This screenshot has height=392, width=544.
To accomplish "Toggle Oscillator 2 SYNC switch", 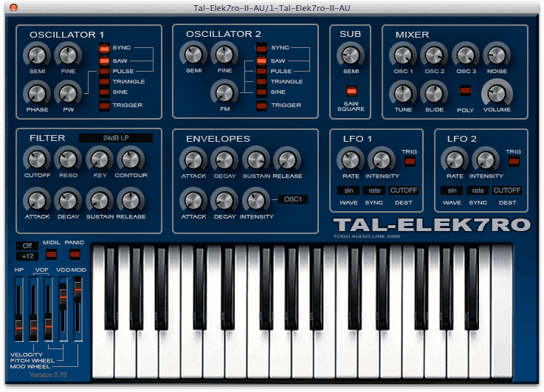I will (x=261, y=48).
